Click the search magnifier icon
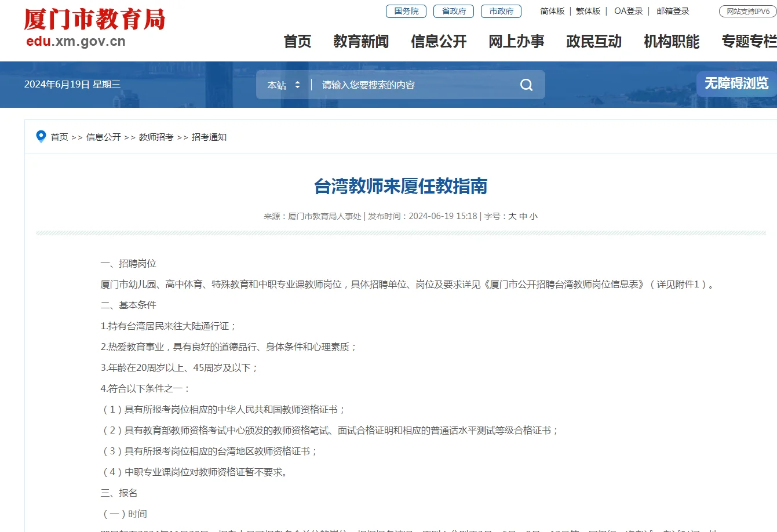This screenshot has height=532, width=777. coord(526,85)
